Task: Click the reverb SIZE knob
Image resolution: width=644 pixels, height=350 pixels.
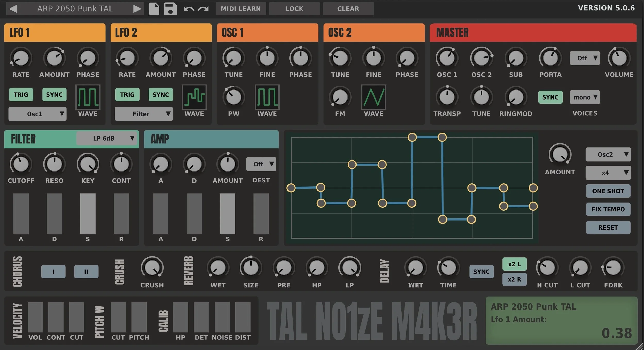Action: tap(251, 268)
